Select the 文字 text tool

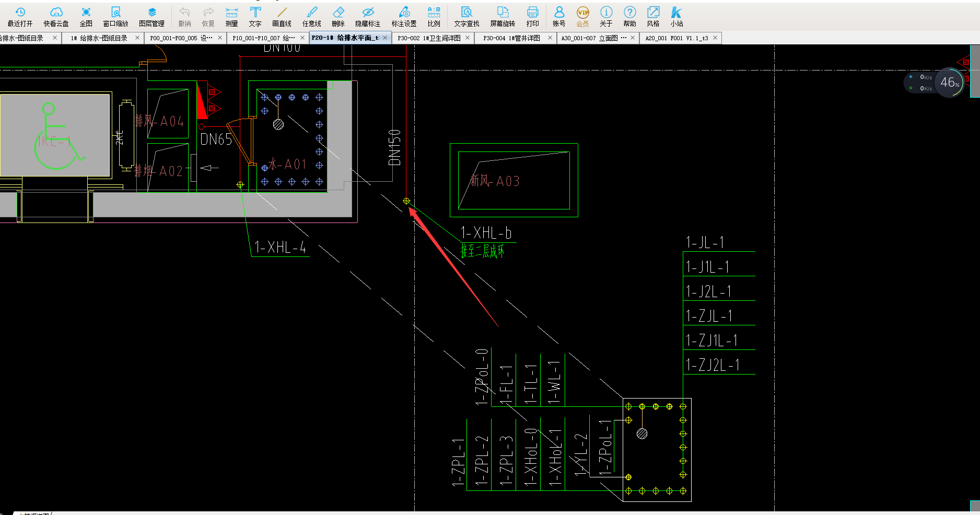click(x=255, y=17)
